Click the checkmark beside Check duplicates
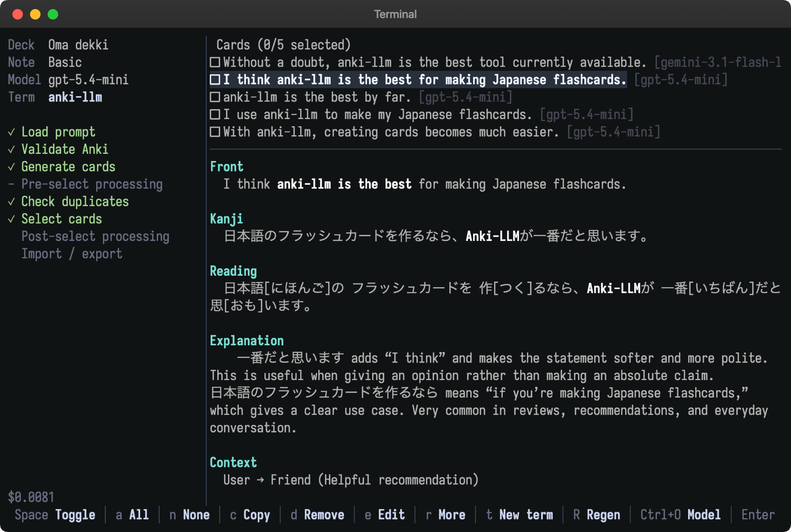 click(11, 202)
